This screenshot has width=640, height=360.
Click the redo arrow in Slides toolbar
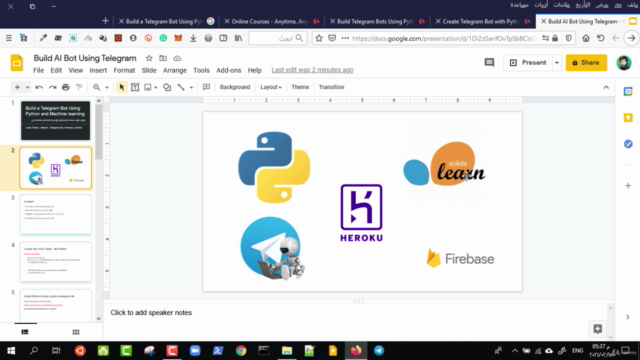coord(52,87)
